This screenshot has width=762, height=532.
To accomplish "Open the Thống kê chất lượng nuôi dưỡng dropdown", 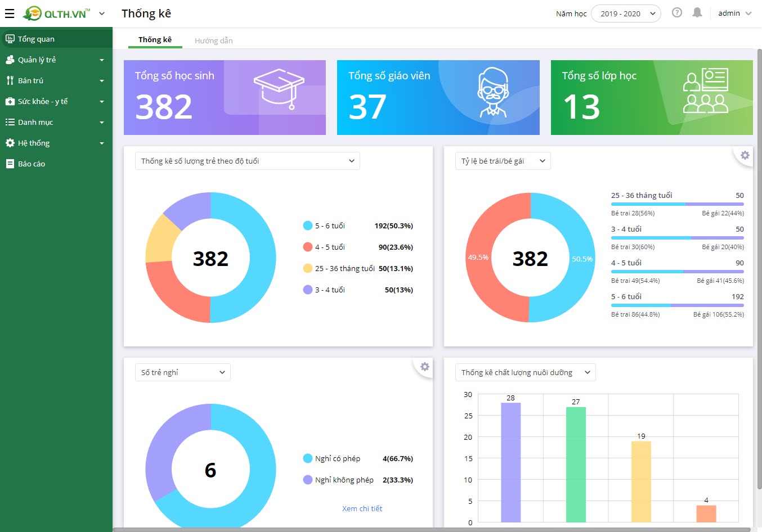I will coord(525,372).
